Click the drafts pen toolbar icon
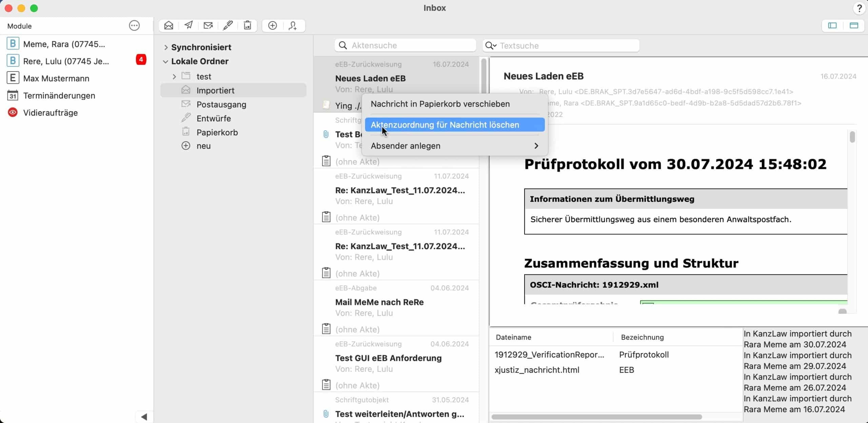The height and width of the screenshot is (423, 868). (x=228, y=25)
